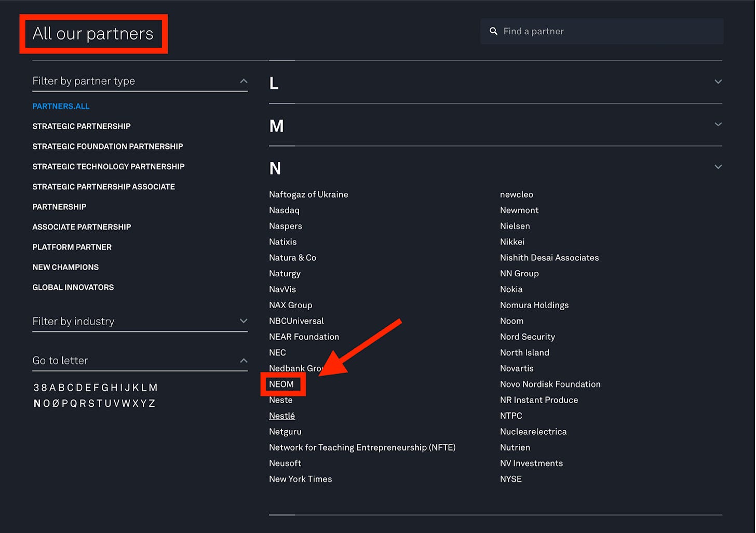756x533 pixels.
Task: Filter by Platform Partner
Action: [72, 247]
